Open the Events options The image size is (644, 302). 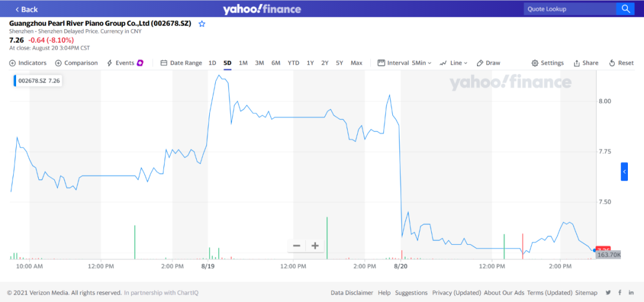click(x=125, y=63)
